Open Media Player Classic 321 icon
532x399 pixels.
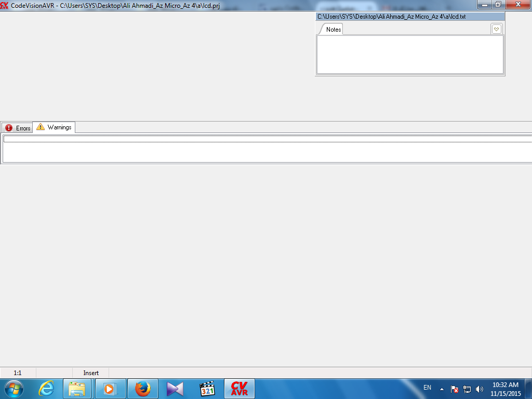pyautogui.click(x=207, y=388)
